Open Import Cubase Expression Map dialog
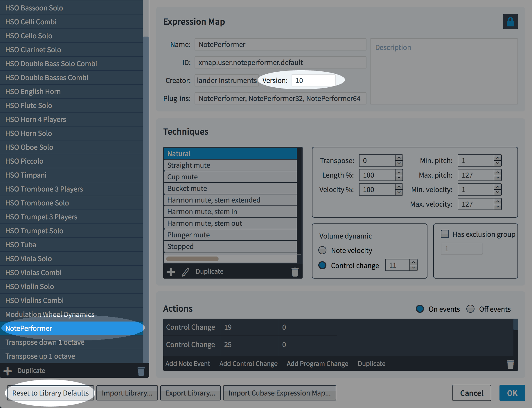The height and width of the screenshot is (408, 532). pos(279,393)
